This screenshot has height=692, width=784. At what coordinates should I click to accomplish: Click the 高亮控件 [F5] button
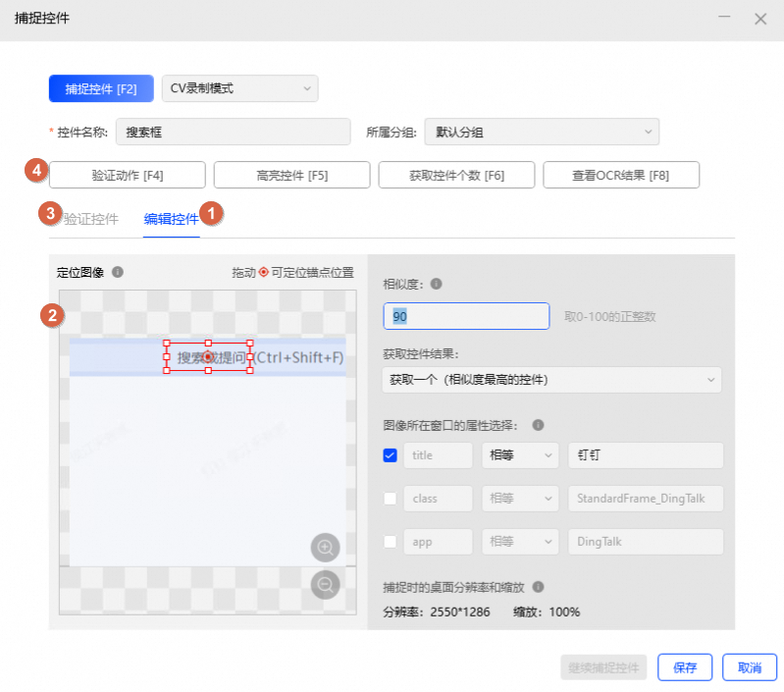(292, 175)
